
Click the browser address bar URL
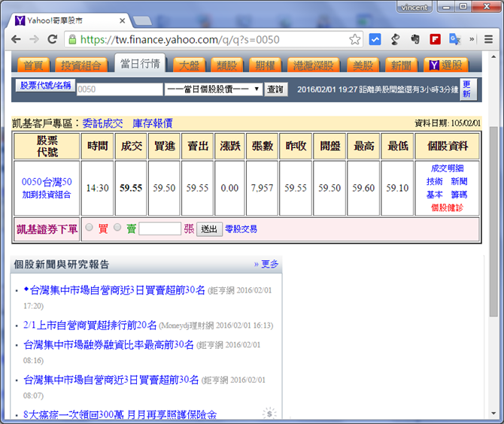[x=180, y=40]
